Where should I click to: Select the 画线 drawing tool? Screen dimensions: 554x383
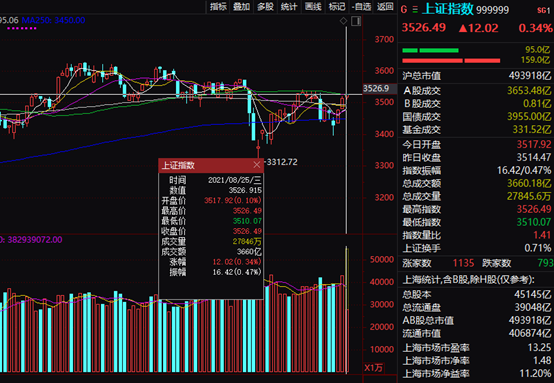pyautogui.click(x=313, y=6)
